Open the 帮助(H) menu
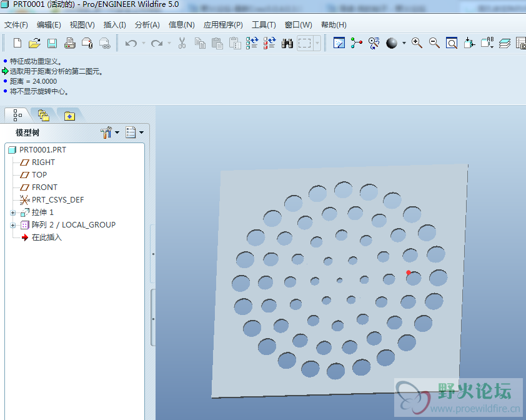526x420 pixels. (334, 25)
